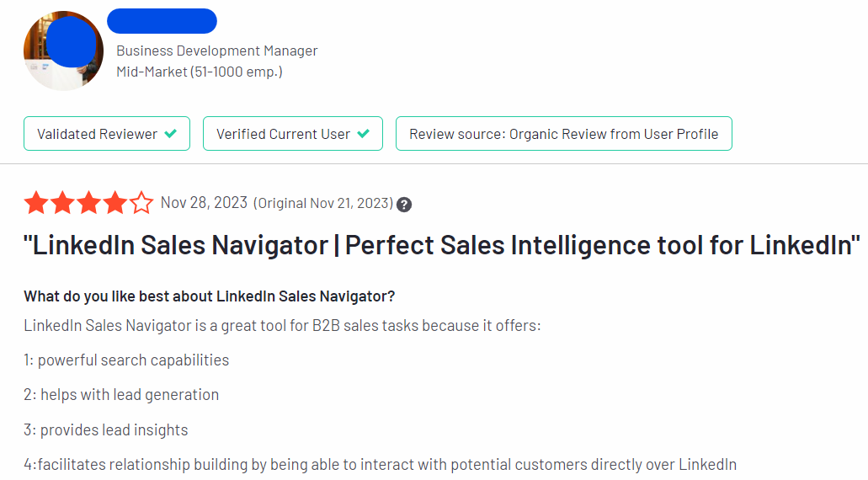Open the reviewer's name link

(162, 21)
